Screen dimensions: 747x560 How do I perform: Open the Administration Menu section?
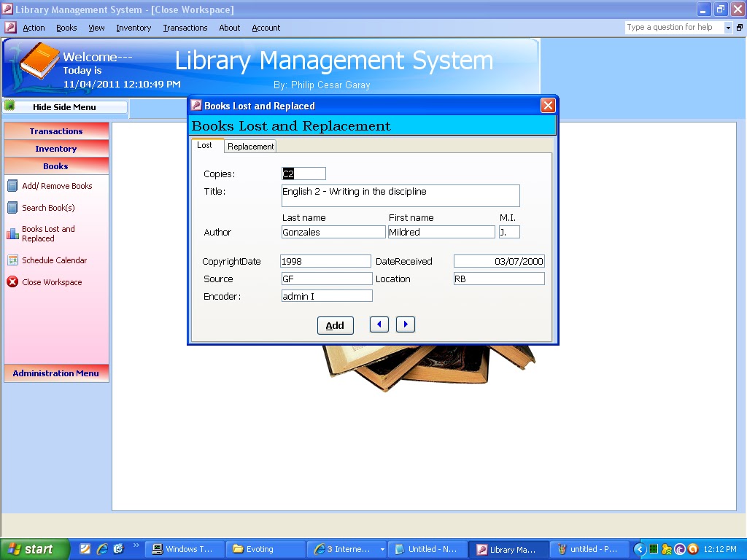click(x=56, y=373)
